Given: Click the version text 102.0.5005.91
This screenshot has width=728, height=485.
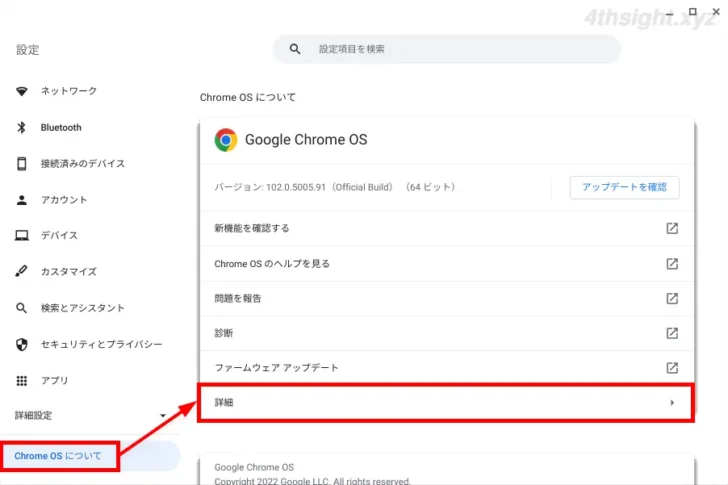Looking at the screenshot, I should click(296, 187).
